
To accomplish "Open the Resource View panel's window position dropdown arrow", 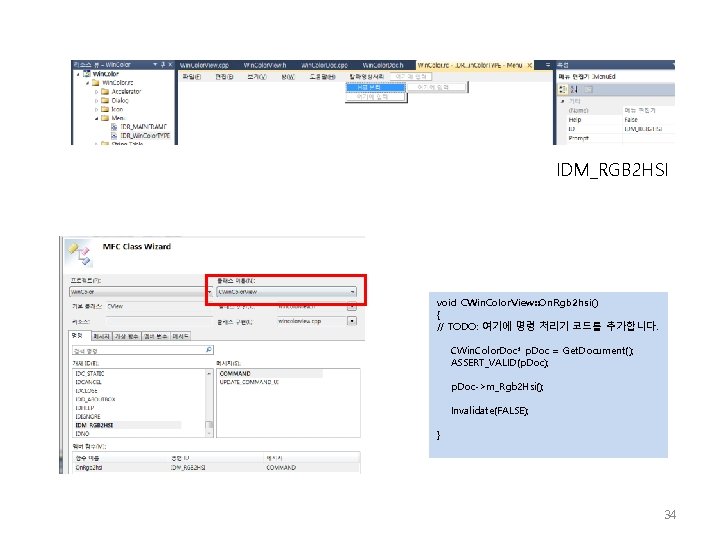I will coord(155,65).
